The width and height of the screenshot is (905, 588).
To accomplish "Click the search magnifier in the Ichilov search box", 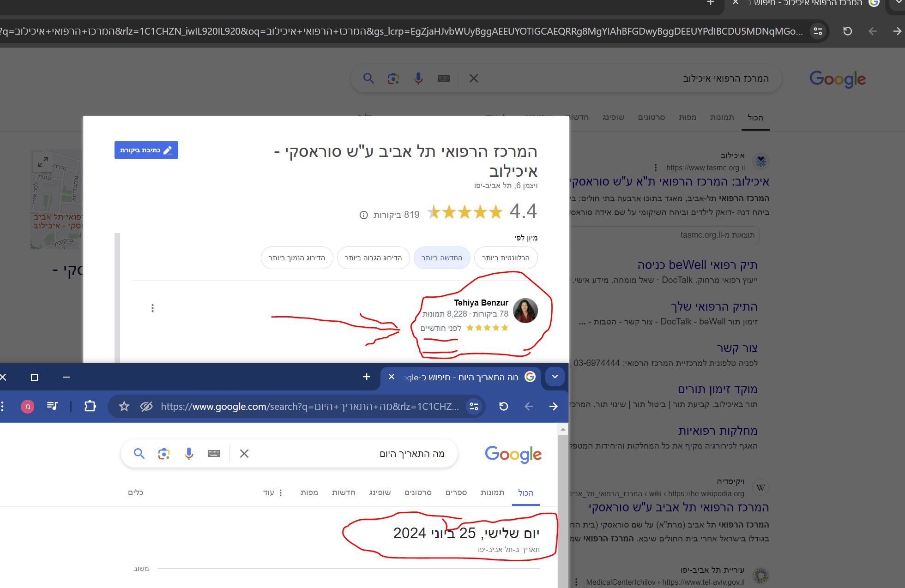I will [x=368, y=78].
